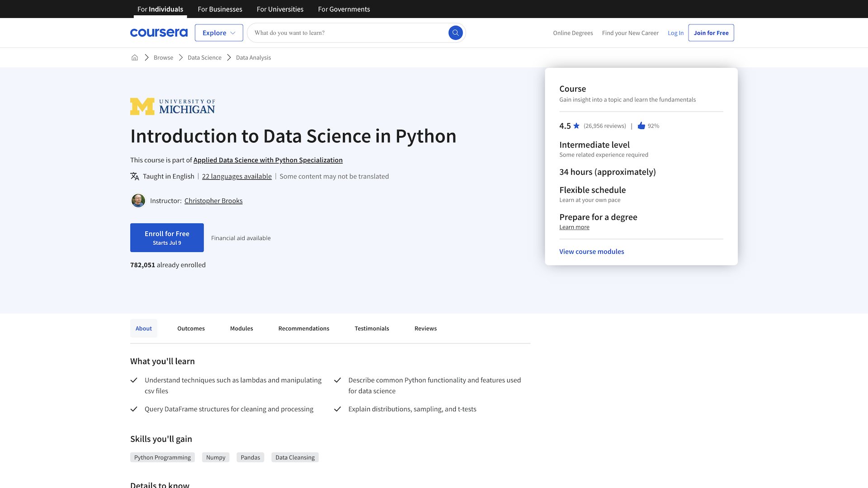Click Christopher Brooks instructor avatar

tap(138, 201)
